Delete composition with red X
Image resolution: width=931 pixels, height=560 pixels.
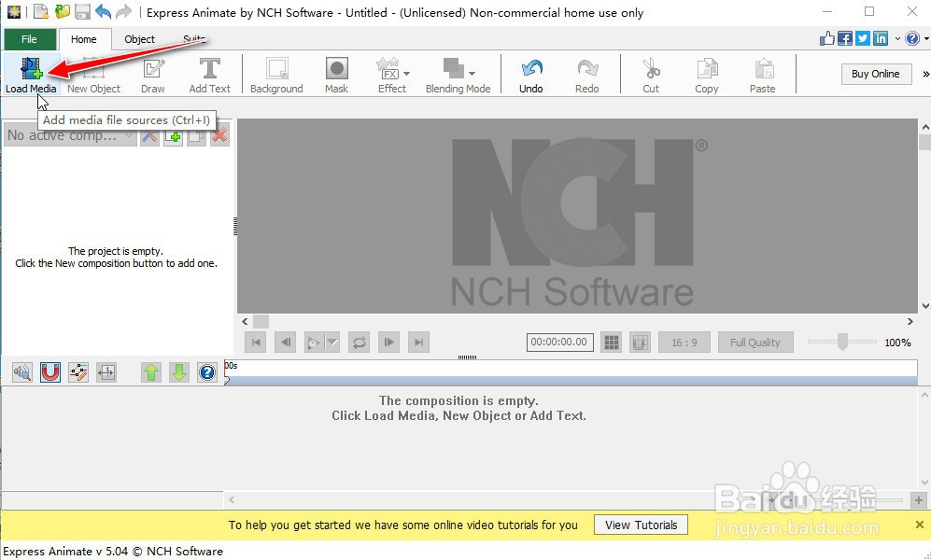219,136
